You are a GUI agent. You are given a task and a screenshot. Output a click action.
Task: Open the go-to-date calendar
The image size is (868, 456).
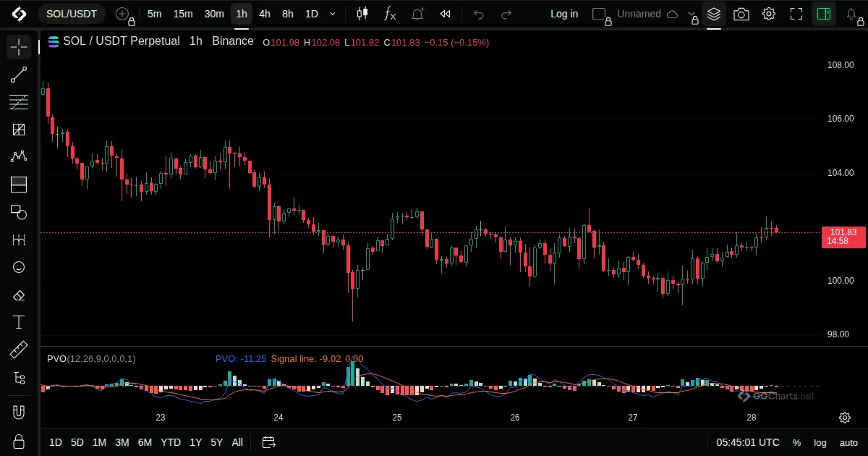click(x=269, y=442)
